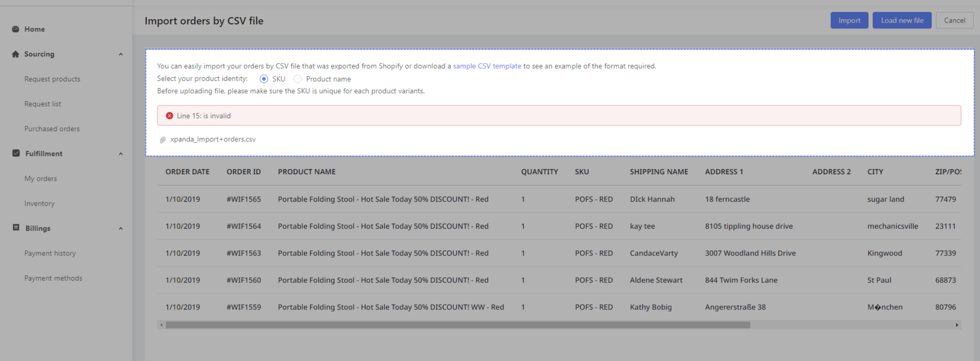Image resolution: width=980 pixels, height=361 pixels.
Task: Collapse the Sourcing menu section
Action: pos(121,54)
